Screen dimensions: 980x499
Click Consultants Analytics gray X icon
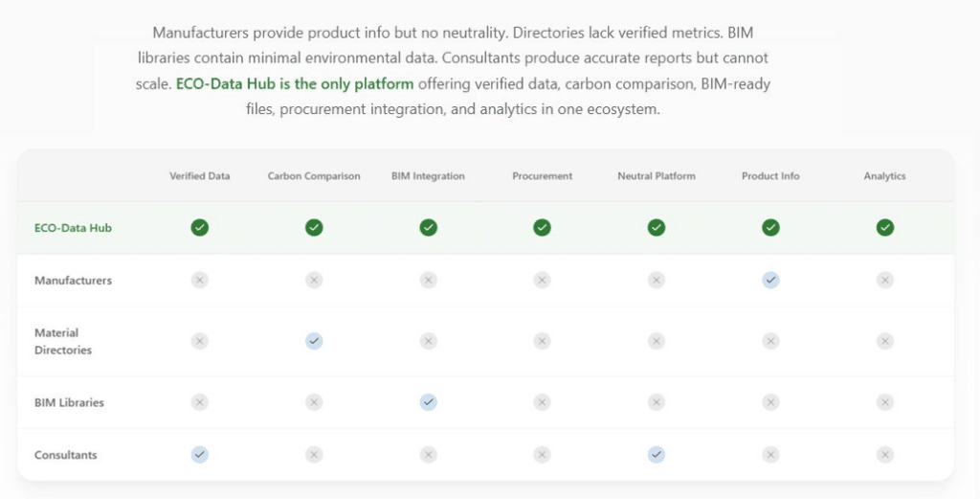point(885,455)
